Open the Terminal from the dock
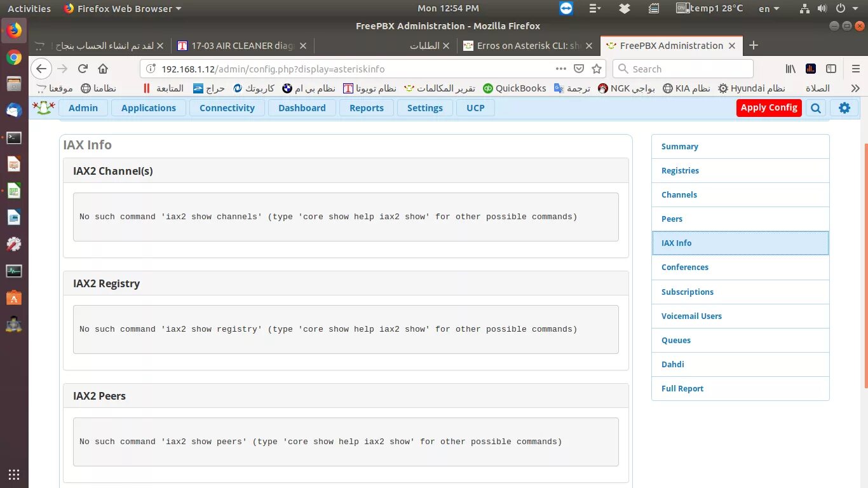 coord(14,137)
